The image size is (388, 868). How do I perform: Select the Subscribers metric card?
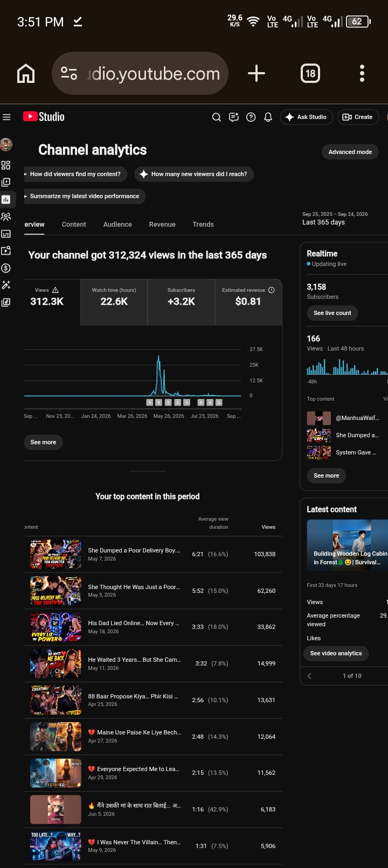[181, 302]
